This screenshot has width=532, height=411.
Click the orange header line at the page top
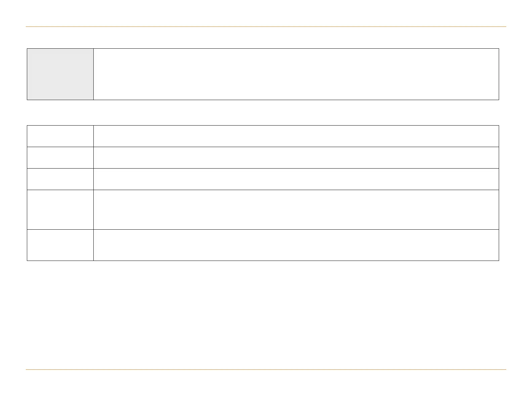pyautogui.click(x=266, y=27)
